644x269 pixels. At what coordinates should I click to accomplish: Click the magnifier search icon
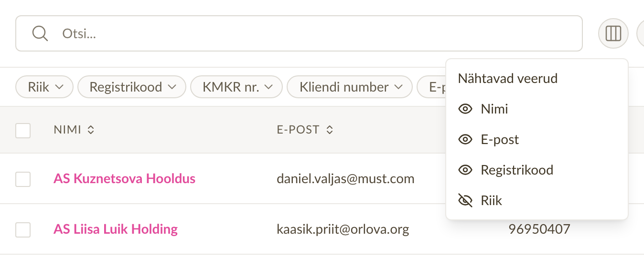(40, 33)
